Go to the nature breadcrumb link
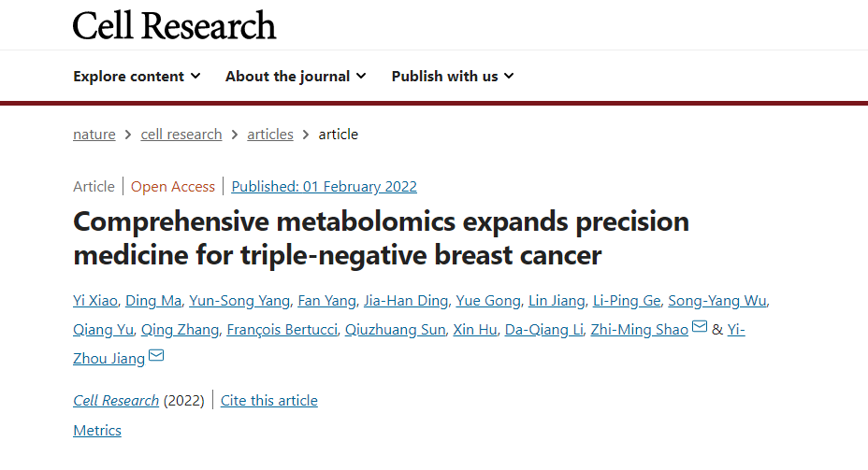This screenshot has height=470, width=868. [94, 135]
